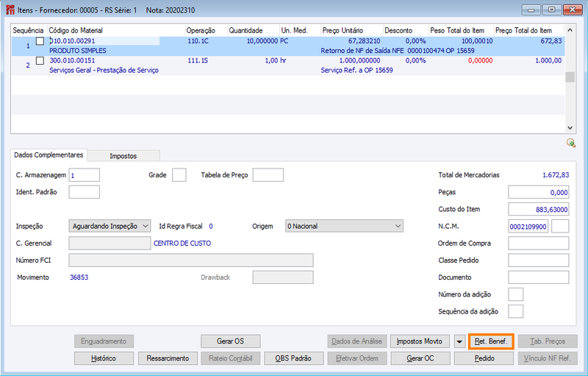This screenshot has width=588, height=376.
Task: Click the Código do Material column header
Action: click(x=116, y=30)
